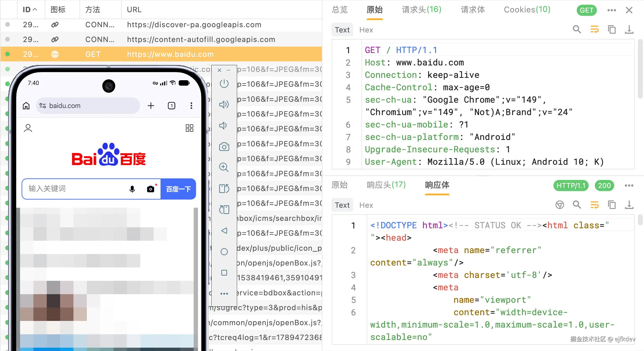
Task: Click the zoom magnifier in emulator toolbar
Action: tap(224, 167)
